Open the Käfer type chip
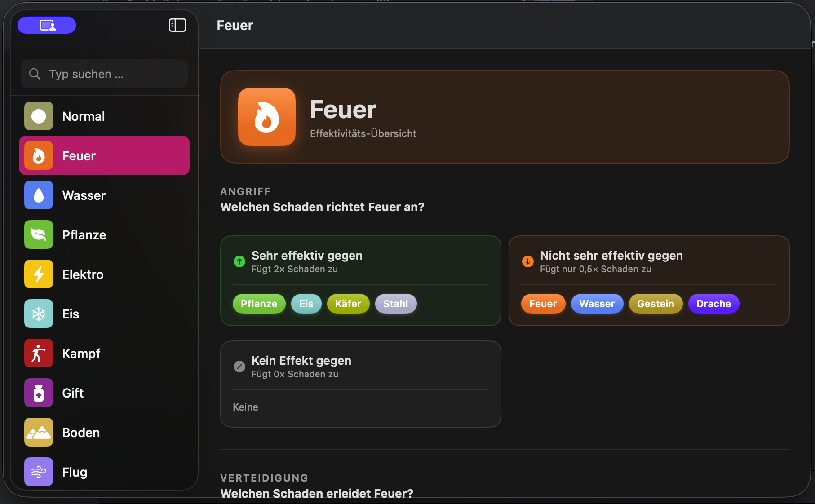 348,304
